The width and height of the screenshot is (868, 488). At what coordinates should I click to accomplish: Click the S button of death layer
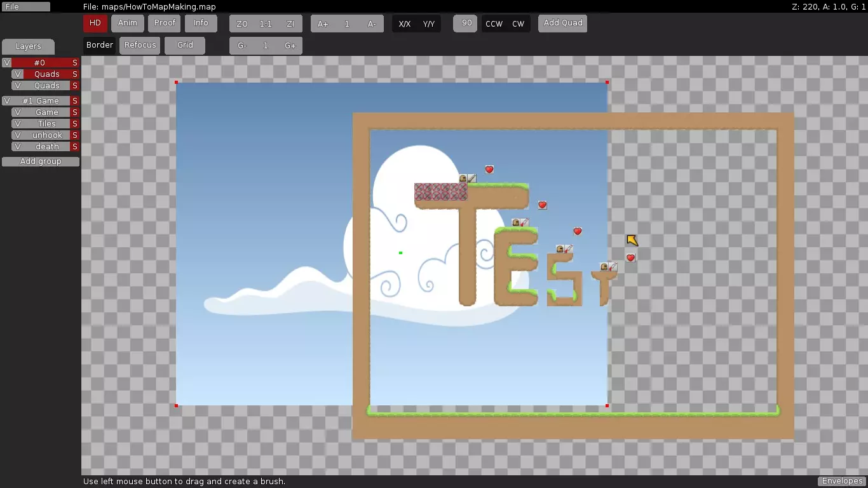[x=75, y=147]
